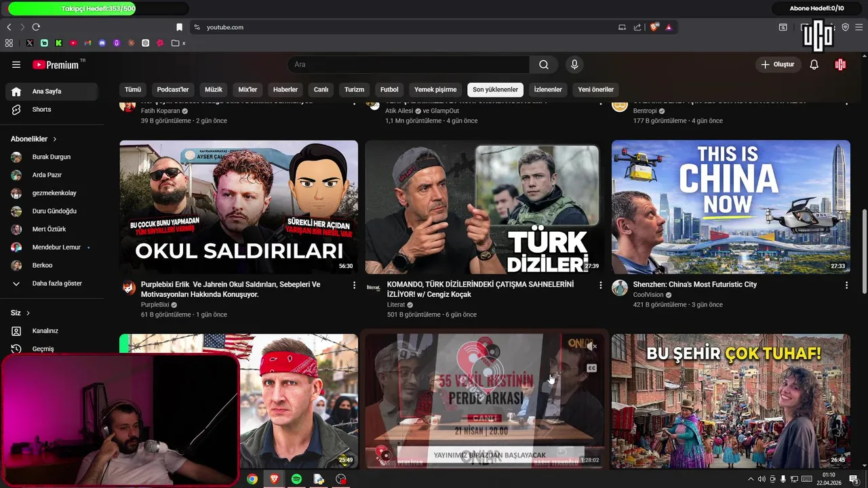868x488 pixels.
Task: Open the ChatGPT bookmark shortcut
Action: coord(146,43)
